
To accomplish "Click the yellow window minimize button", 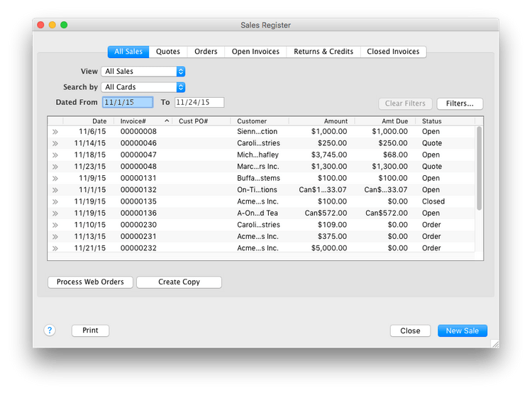I will point(52,25).
